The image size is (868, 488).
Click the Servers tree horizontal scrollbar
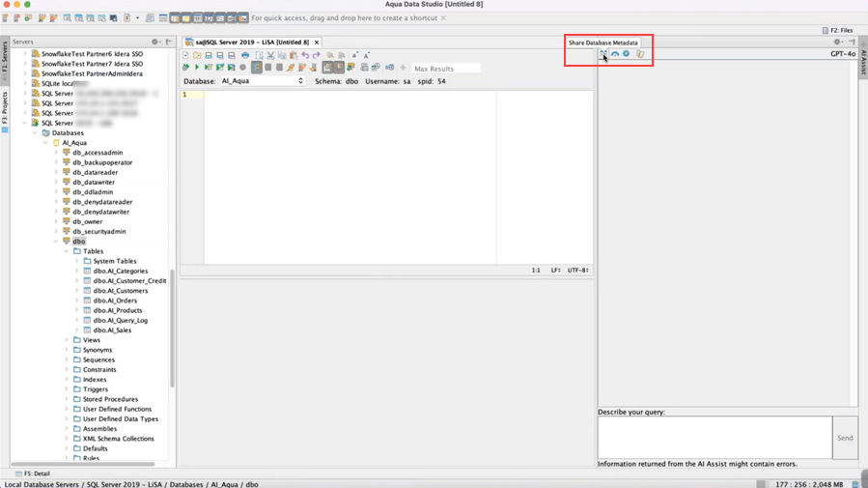[x=83, y=464]
